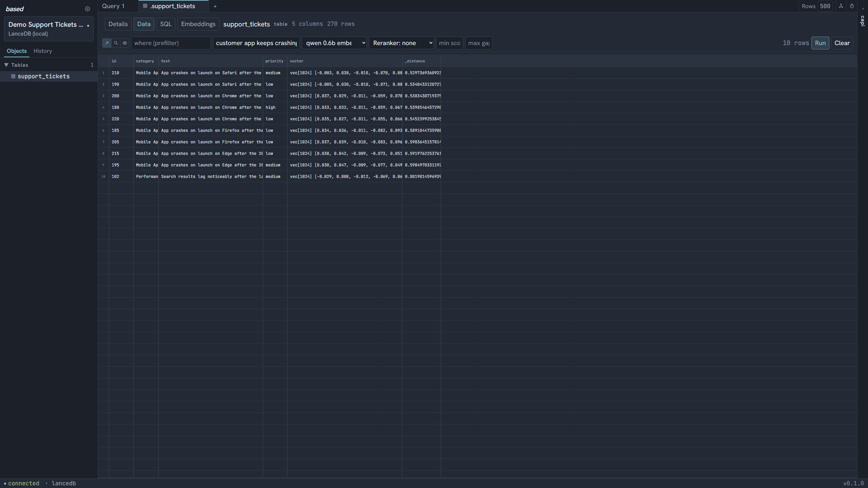
Task: Click the min score input
Action: tap(450, 43)
